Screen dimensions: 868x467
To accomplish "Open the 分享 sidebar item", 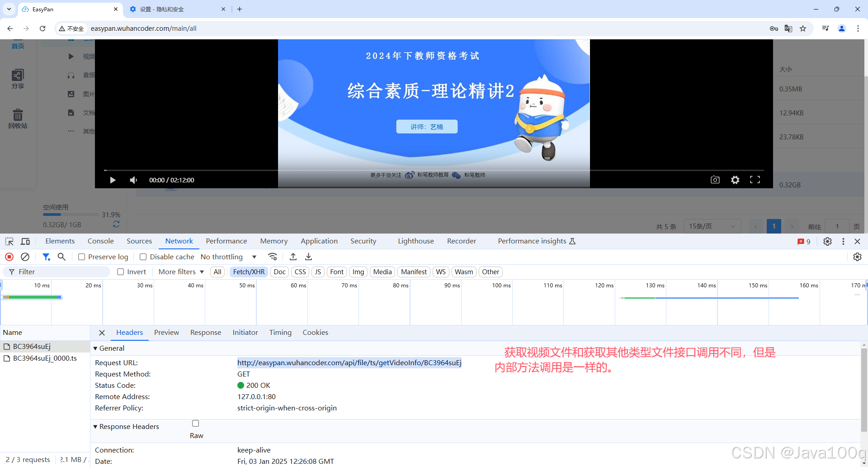I will click(18, 79).
